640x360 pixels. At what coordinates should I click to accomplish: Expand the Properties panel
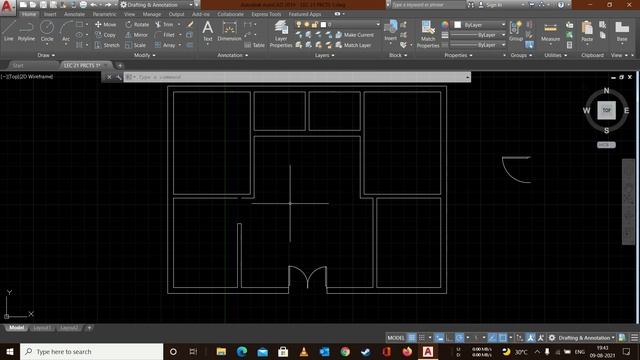pyautogui.click(x=458, y=55)
